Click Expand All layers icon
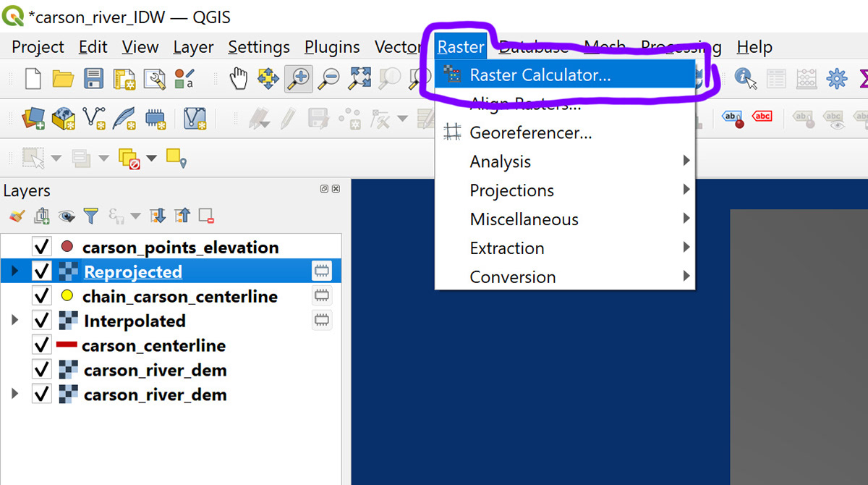The image size is (868, 485). 158,216
